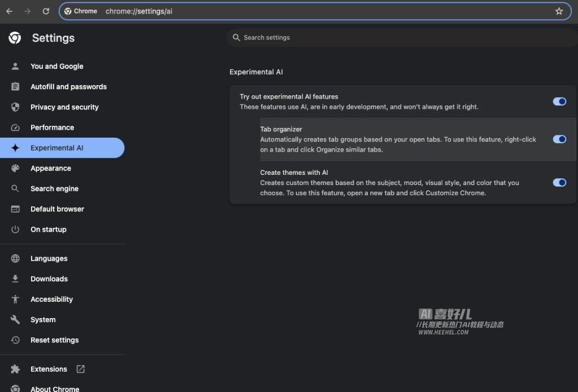Reload the page with the refresh icon
This screenshot has width=578, height=392.
46,11
